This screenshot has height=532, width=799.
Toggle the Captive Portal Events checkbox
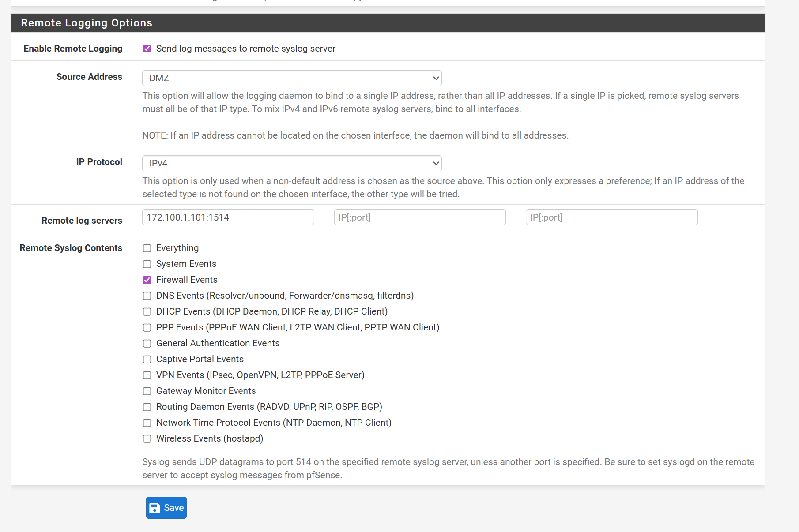[x=147, y=360]
